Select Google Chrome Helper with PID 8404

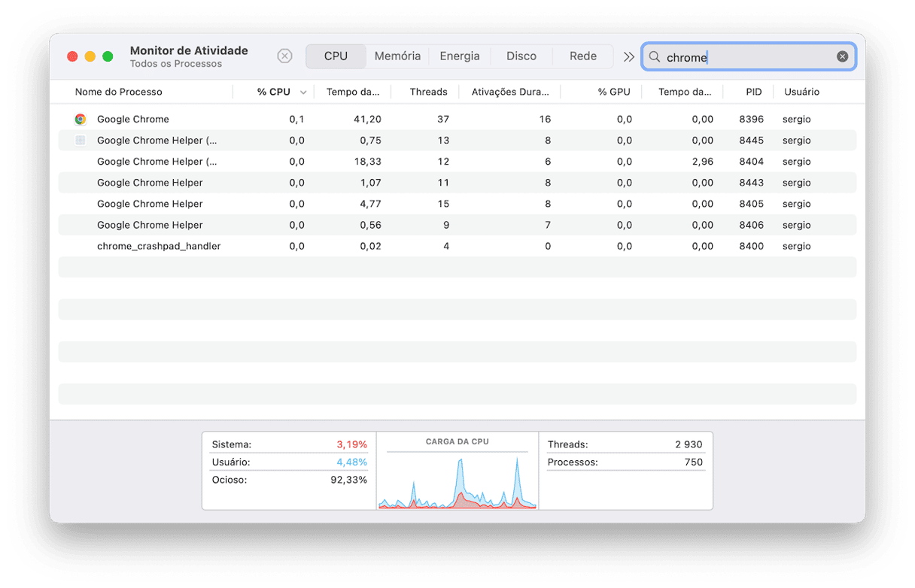click(x=457, y=161)
